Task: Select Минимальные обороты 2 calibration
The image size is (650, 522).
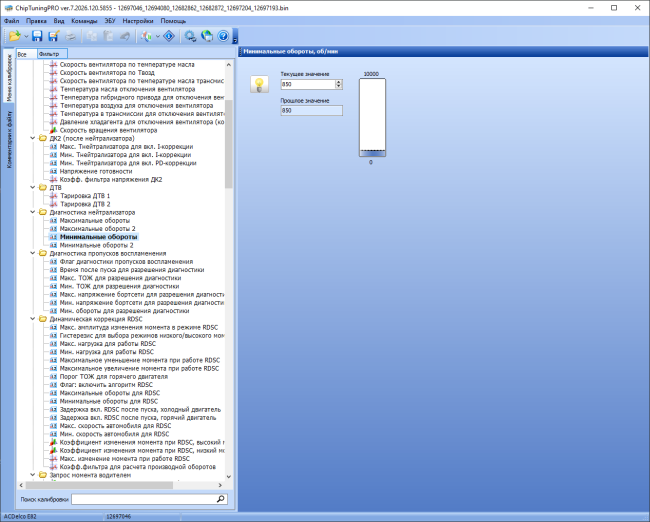Action: click(x=97, y=245)
